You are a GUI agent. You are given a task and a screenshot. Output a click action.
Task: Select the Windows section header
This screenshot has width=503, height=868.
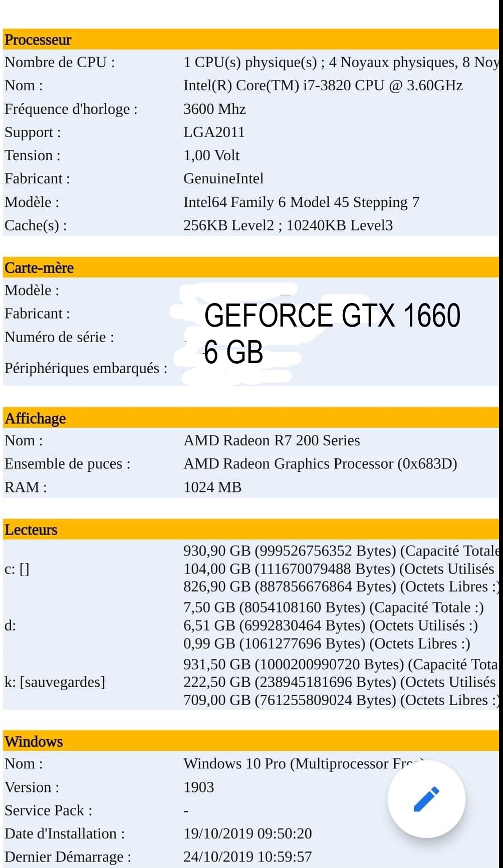point(34,741)
